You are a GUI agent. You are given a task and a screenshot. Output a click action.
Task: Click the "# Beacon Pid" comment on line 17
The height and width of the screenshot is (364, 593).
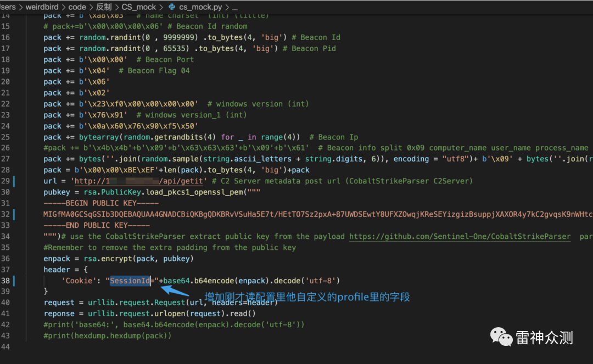pos(309,48)
